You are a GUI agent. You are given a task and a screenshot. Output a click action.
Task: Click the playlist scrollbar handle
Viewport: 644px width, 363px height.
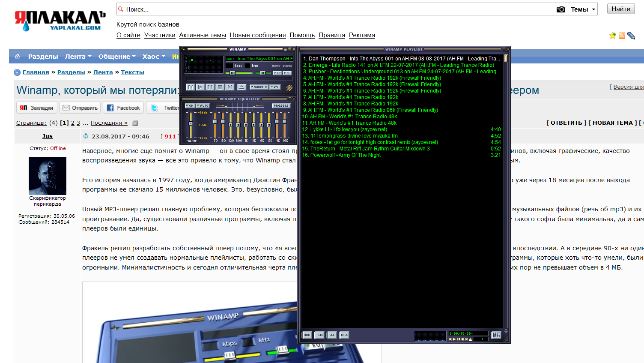506,58
